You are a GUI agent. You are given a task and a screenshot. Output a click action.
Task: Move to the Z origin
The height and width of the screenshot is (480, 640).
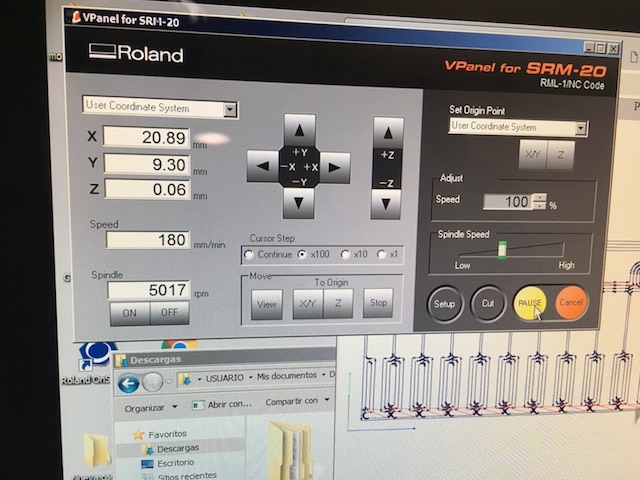tap(338, 303)
